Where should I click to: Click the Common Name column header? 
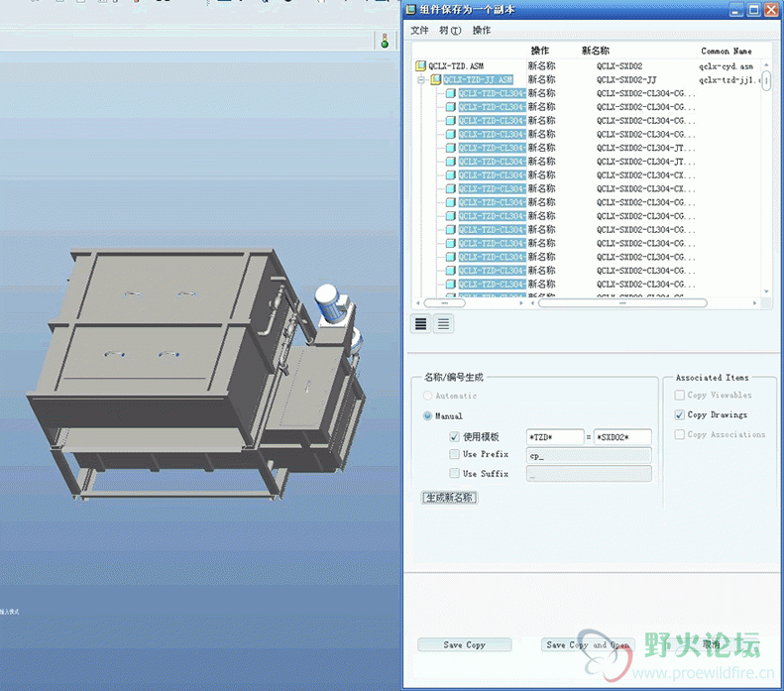coord(726,51)
